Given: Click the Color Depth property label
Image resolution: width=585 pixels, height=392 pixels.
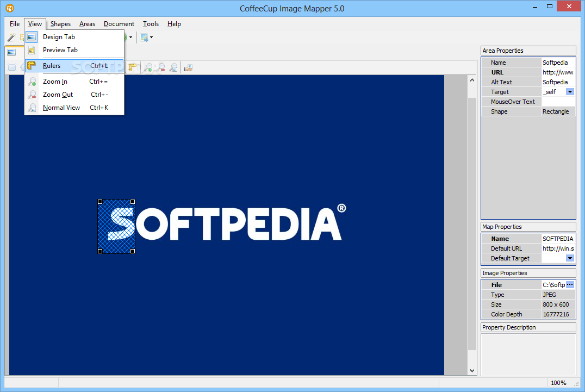Looking at the screenshot, I should click(x=506, y=314).
